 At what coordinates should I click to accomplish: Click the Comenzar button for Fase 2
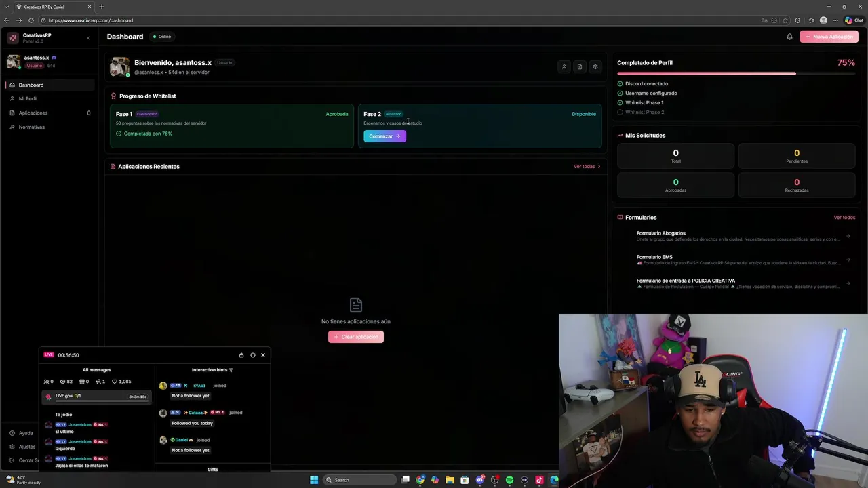coord(384,136)
